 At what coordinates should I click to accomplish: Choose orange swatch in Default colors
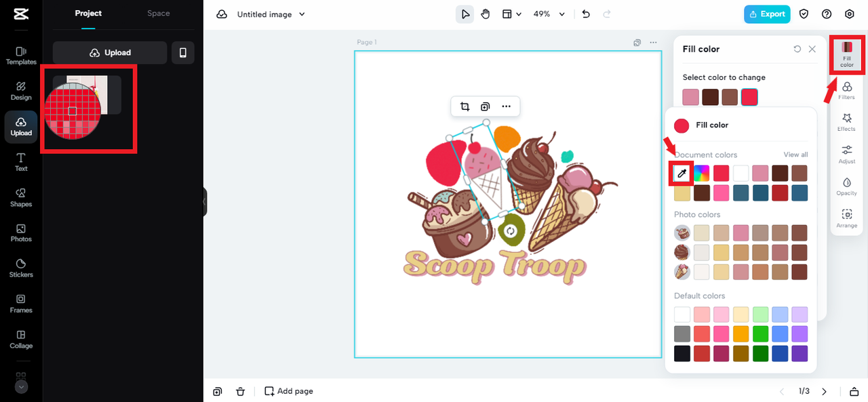741,334
